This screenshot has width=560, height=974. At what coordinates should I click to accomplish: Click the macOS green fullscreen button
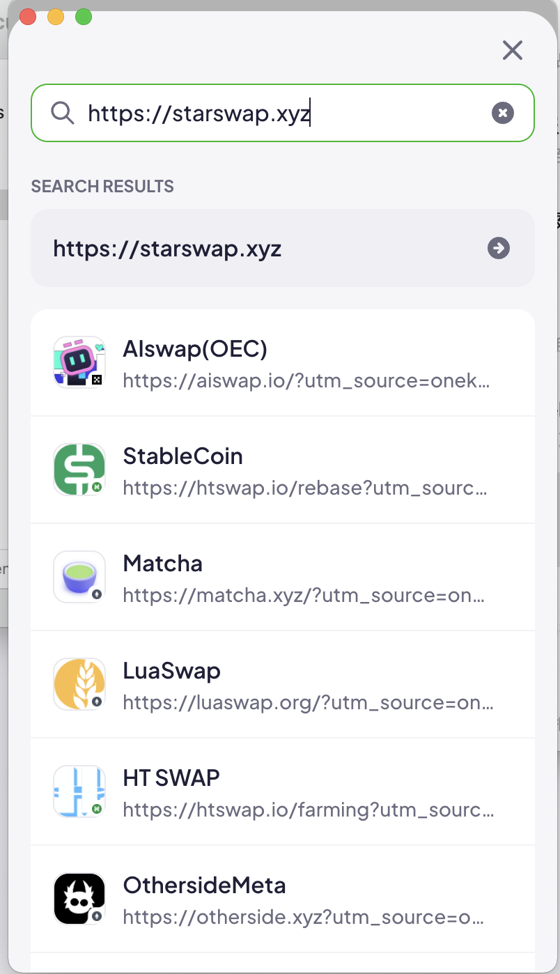pos(84,17)
